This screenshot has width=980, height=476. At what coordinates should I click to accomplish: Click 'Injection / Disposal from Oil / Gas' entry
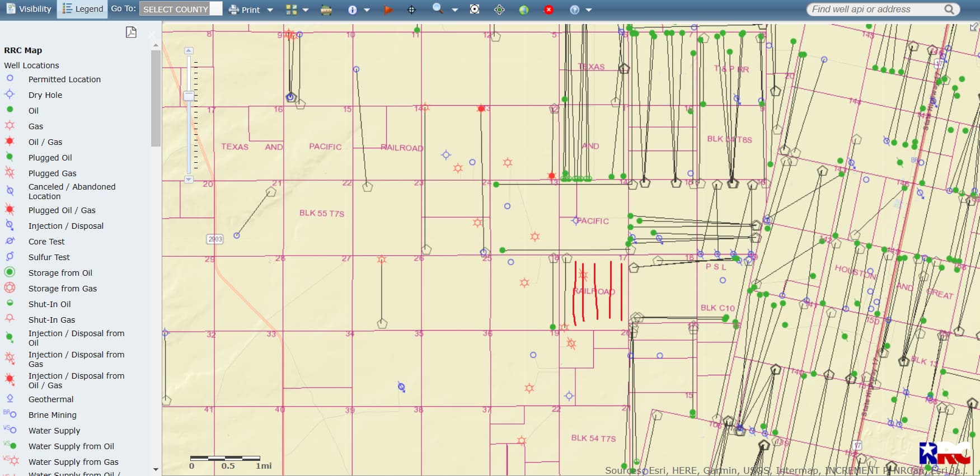[x=76, y=380]
